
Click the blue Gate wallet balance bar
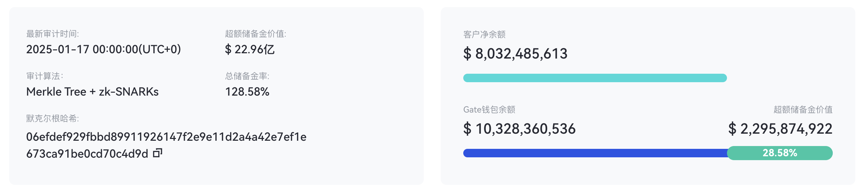pos(595,153)
